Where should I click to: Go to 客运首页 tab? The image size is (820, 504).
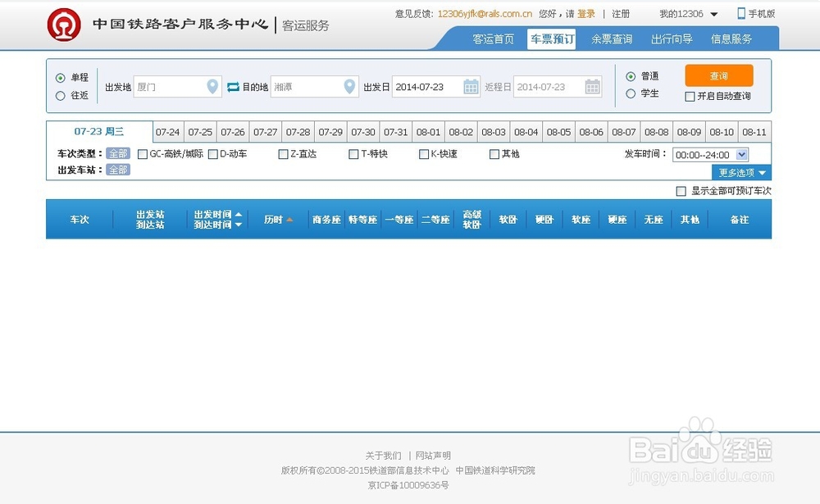[x=493, y=39]
